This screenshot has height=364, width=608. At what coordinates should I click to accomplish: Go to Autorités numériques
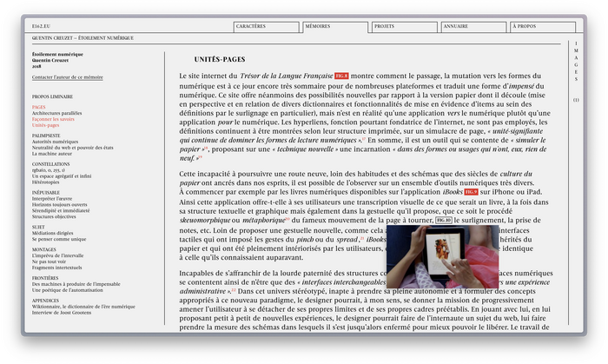point(55,142)
